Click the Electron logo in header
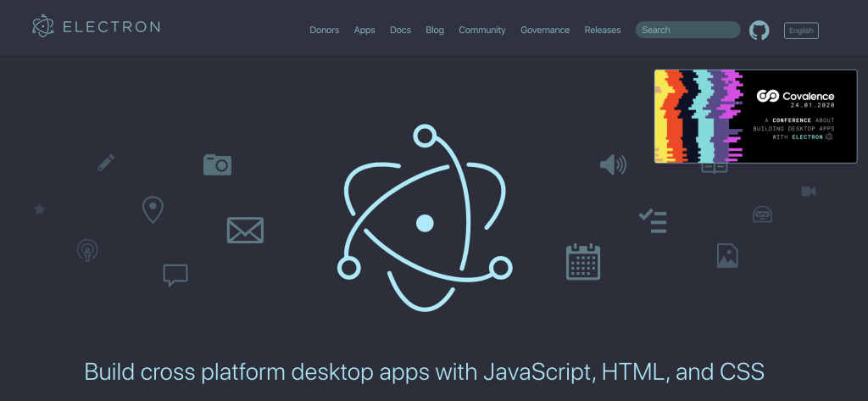This screenshot has width=868, height=401. (x=96, y=26)
